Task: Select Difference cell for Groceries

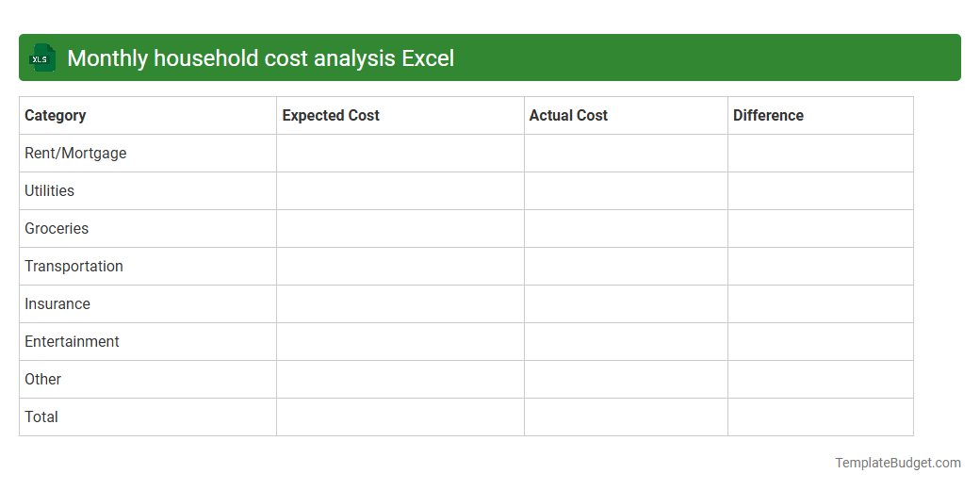Action: click(x=821, y=229)
